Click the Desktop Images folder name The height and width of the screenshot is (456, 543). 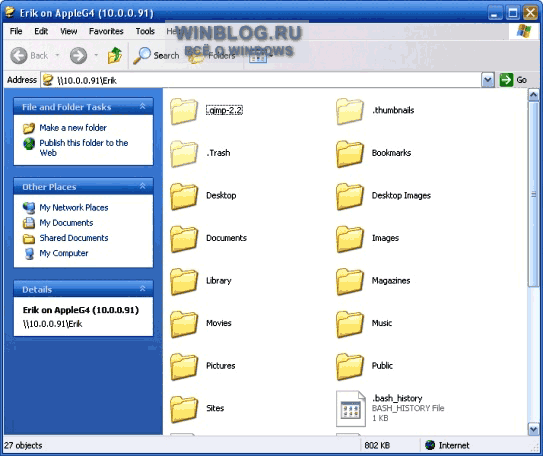click(x=401, y=196)
